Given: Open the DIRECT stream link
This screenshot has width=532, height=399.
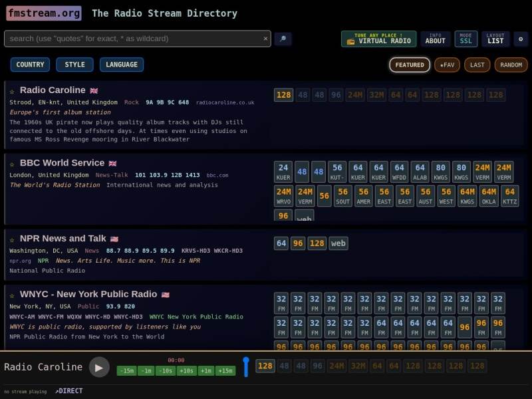Looking at the screenshot, I should pyautogui.click(x=69, y=391).
